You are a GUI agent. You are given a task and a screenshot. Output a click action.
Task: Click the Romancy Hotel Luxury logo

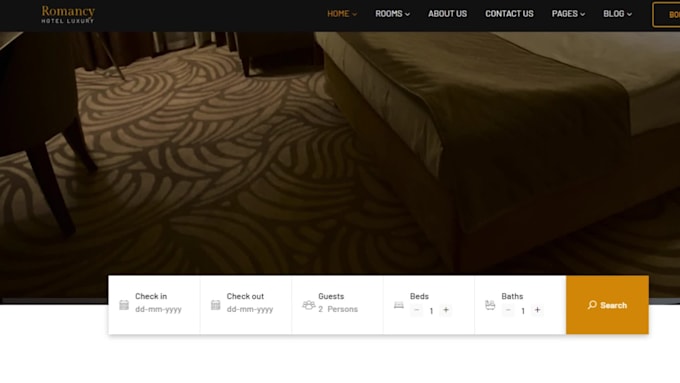(68, 14)
